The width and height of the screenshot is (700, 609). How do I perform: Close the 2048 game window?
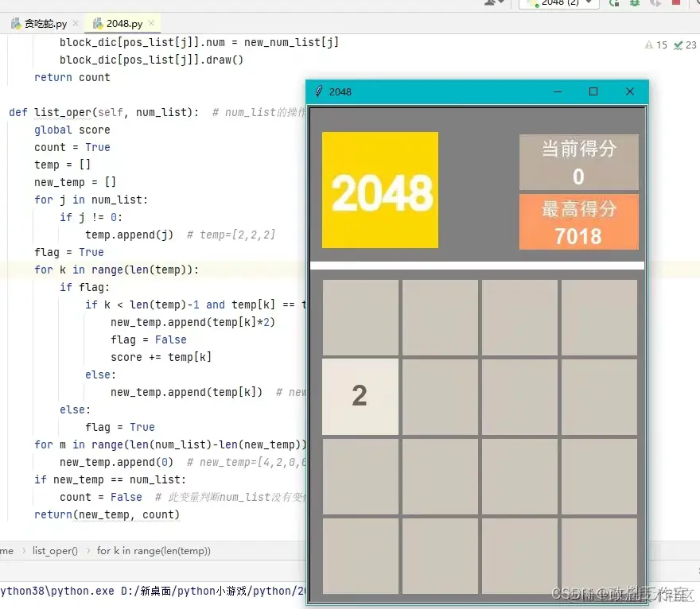point(630,91)
